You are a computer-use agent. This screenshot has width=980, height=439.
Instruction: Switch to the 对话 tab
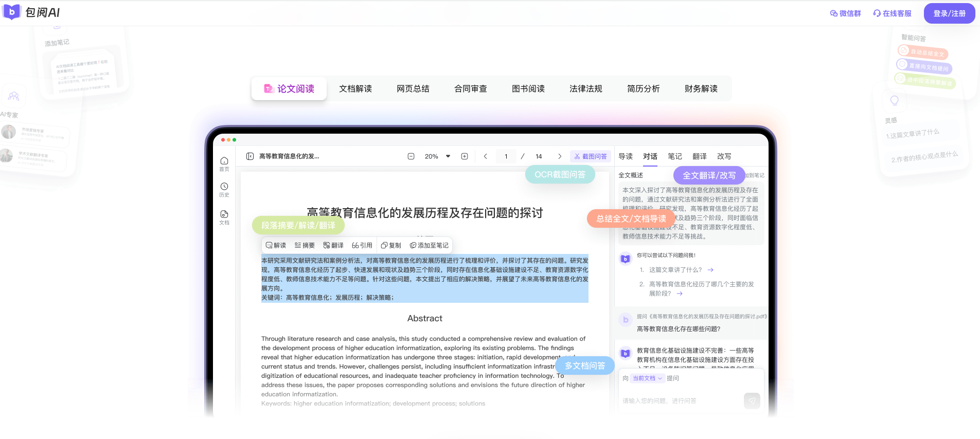650,156
